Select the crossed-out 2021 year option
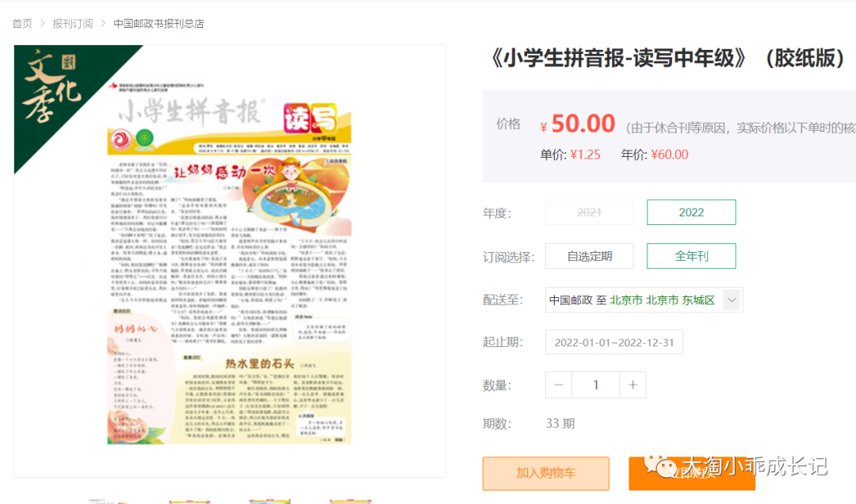This screenshot has height=504, width=856. coord(590,212)
